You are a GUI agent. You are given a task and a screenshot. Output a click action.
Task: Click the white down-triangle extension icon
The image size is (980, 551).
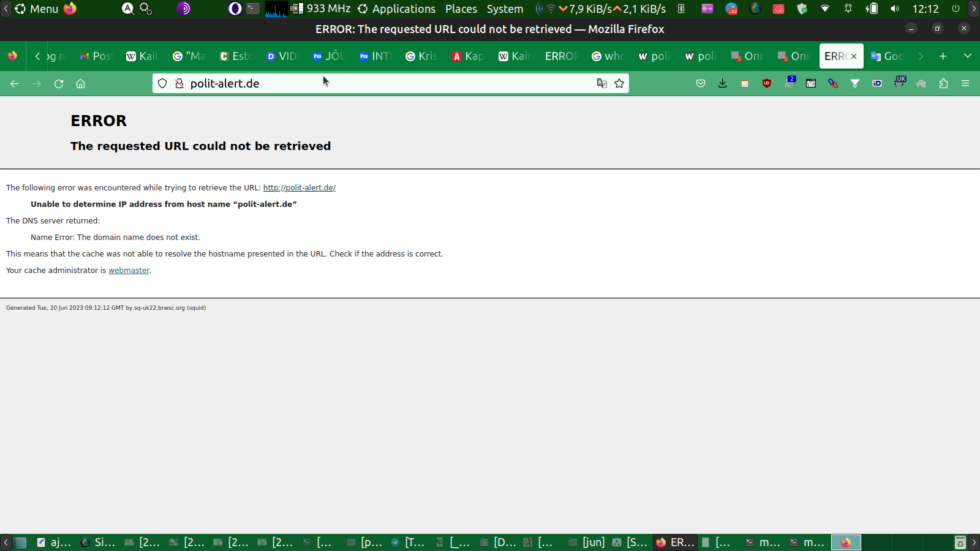coord(855,83)
